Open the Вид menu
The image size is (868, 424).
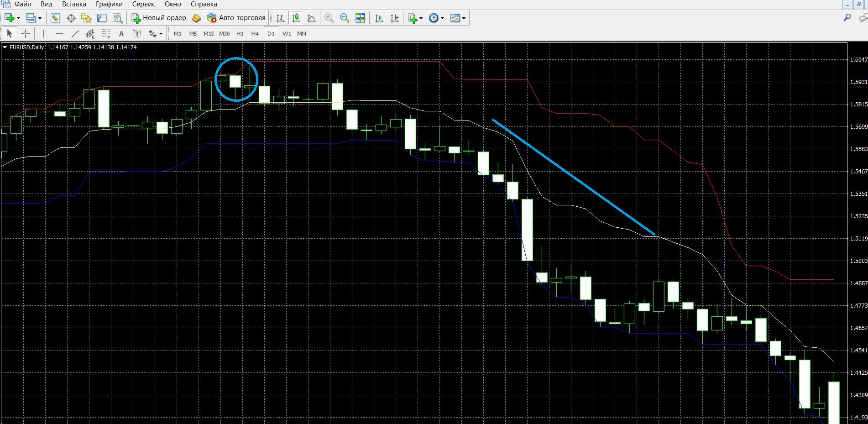pyautogui.click(x=47, y=4)
